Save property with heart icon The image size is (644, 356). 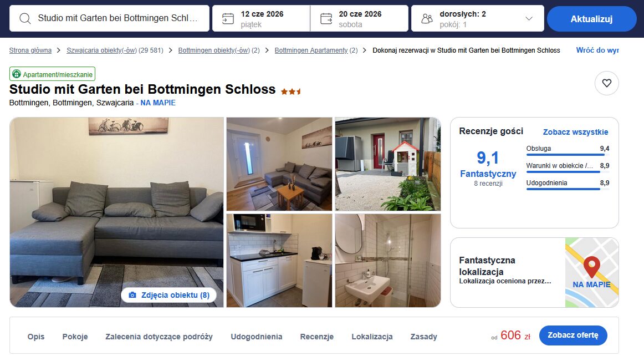(607, 83)
